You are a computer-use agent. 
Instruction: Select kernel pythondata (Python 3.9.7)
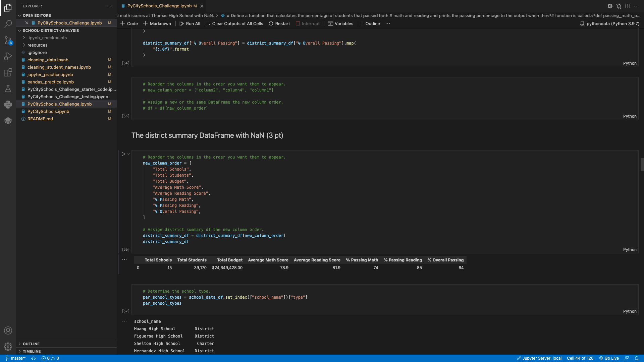(609, 23)
